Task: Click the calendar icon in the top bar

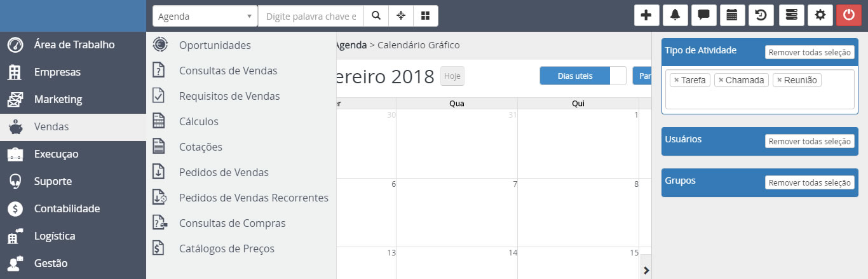Action: 732,15
